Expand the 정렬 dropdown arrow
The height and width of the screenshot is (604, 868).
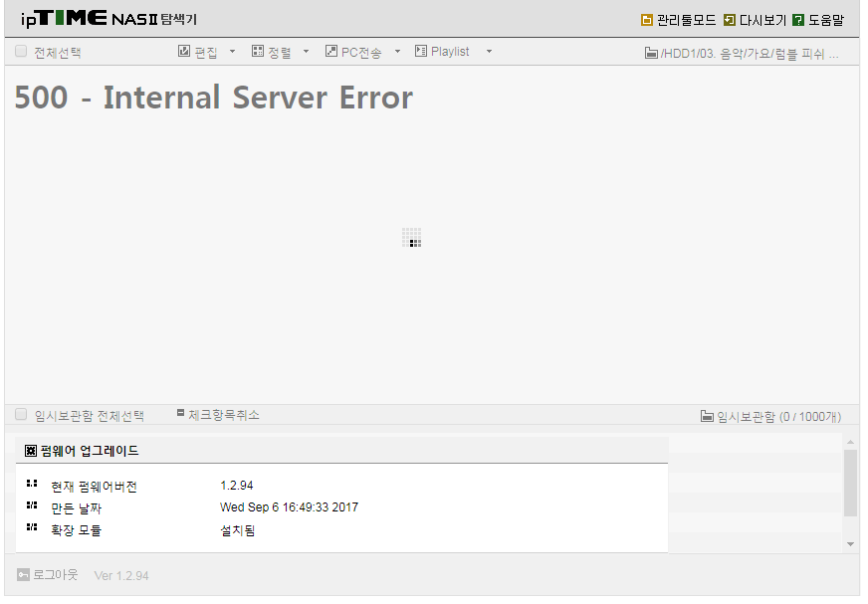click(x=306, y=52)
